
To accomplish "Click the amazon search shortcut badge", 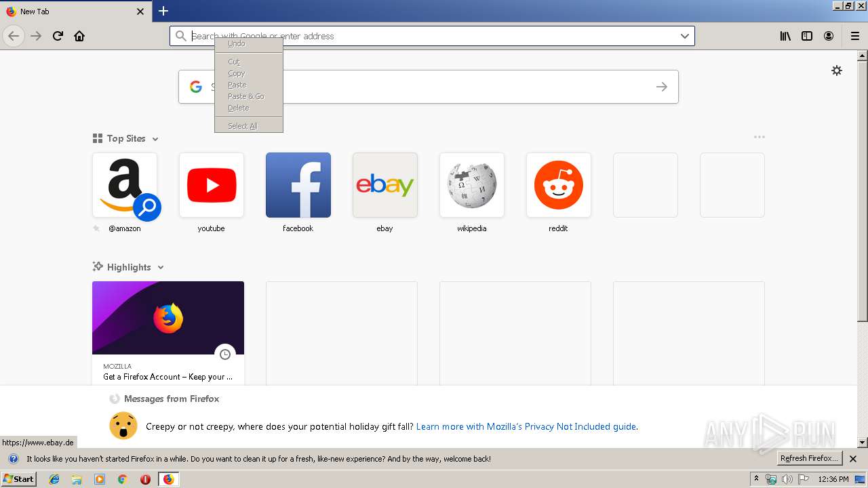I will 147,207.
